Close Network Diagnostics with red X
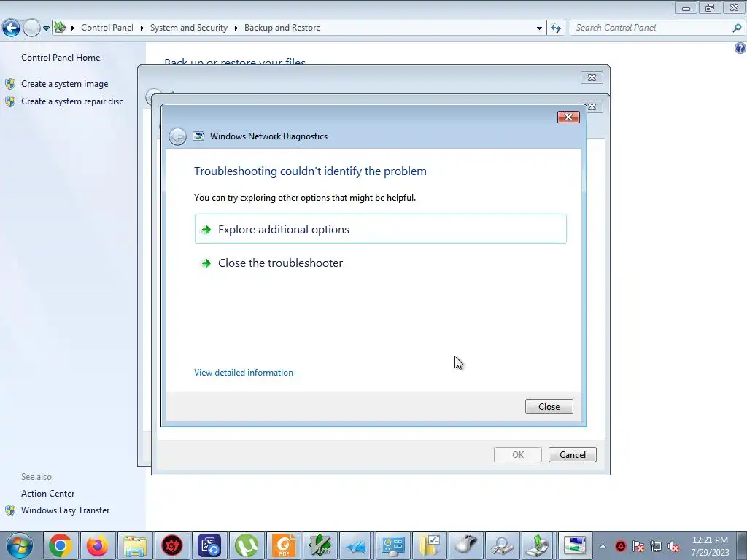This screenshot has width=747, height=560. click(x=568, y=117)
